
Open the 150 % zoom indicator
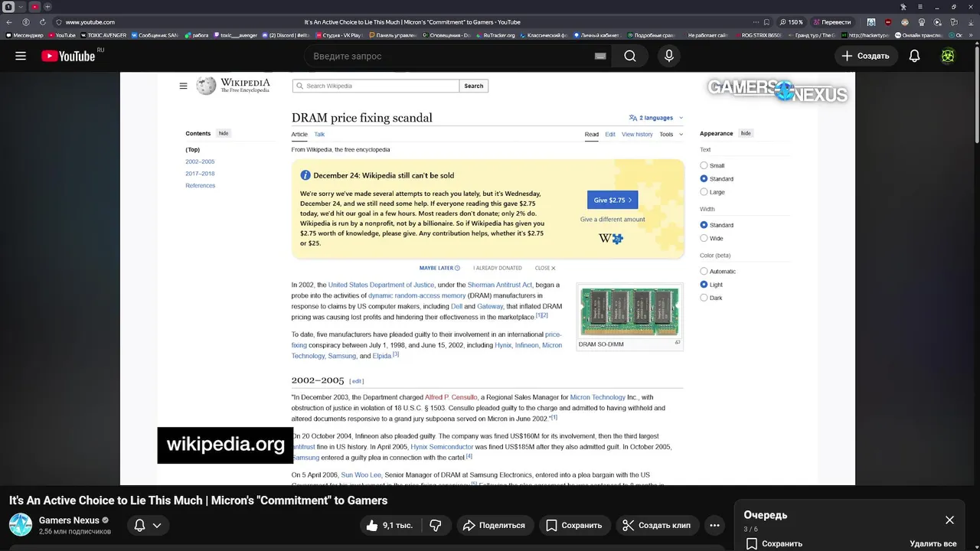(791, 22)
